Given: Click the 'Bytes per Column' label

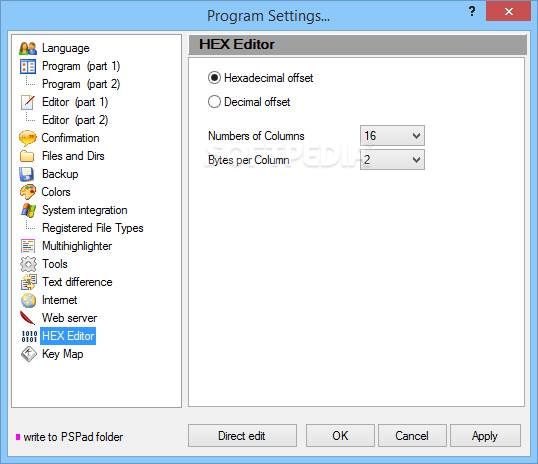Looking at the screenshot, I should point(248,160).
